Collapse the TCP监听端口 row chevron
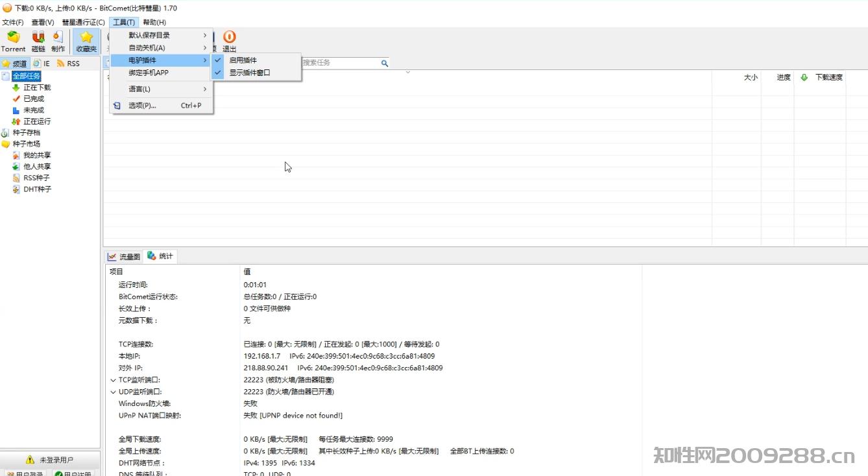 click(114, 379)
